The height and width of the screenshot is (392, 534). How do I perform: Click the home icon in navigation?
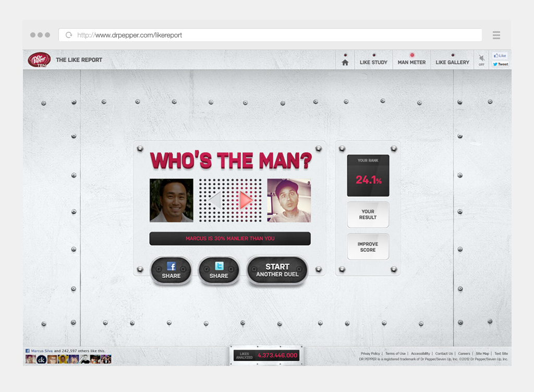pyautogui.click(x=345, y=62)
